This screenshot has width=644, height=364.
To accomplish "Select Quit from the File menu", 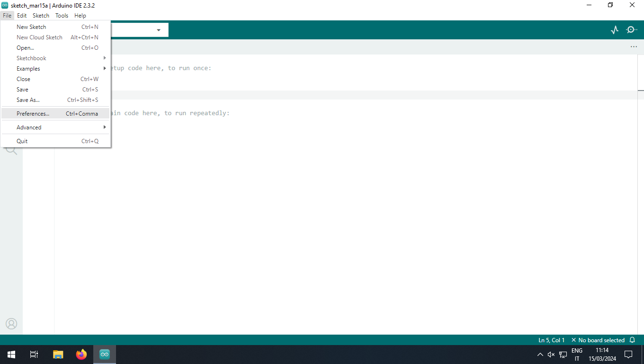I will (x=56, y=141).
